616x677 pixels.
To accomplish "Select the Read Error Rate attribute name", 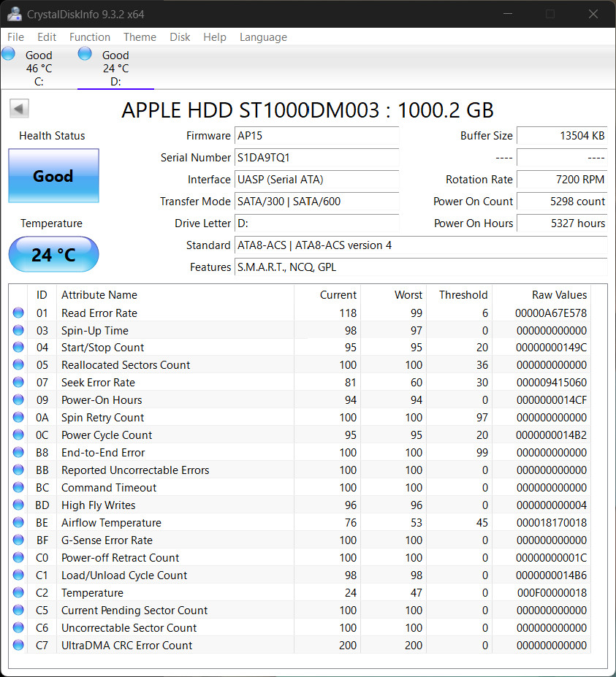I will 99,313.
